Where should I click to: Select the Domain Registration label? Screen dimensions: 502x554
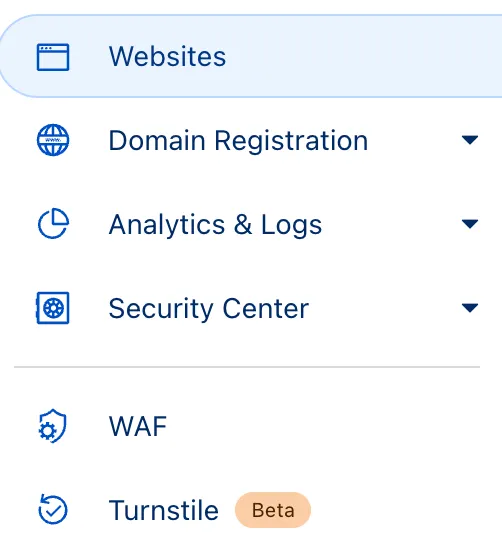[238, 141]
